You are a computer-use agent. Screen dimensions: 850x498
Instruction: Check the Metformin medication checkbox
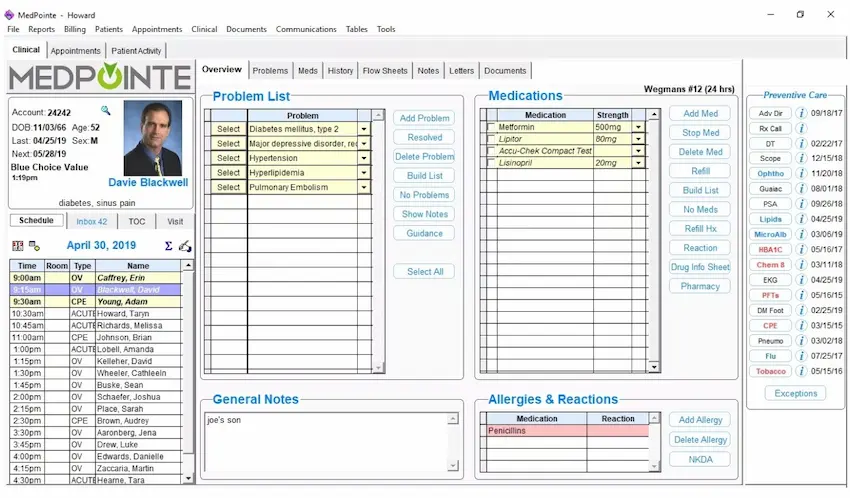(x=490, y=128)
